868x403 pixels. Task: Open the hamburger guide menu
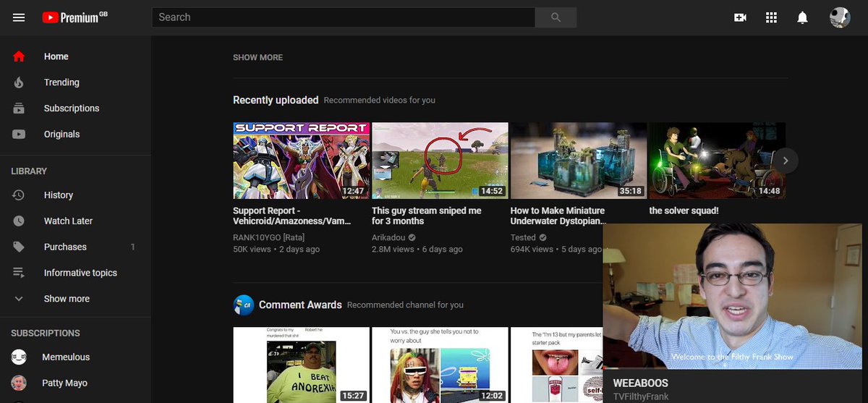coord(19,17)
